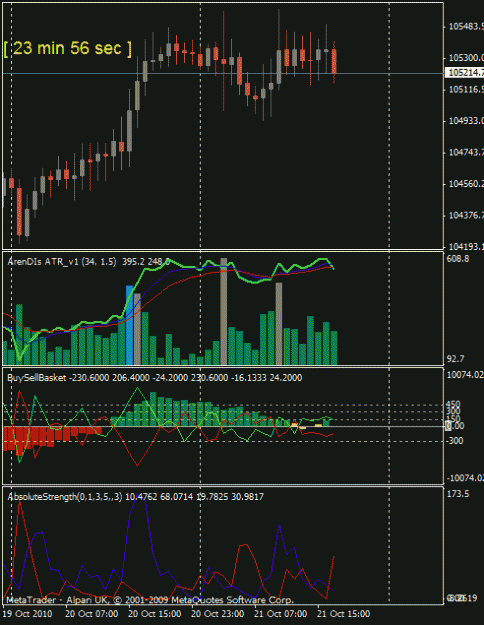Click the yellow "23 min 56 sec" candle timer
Screen dimensions: 484x625
[67, 48]
